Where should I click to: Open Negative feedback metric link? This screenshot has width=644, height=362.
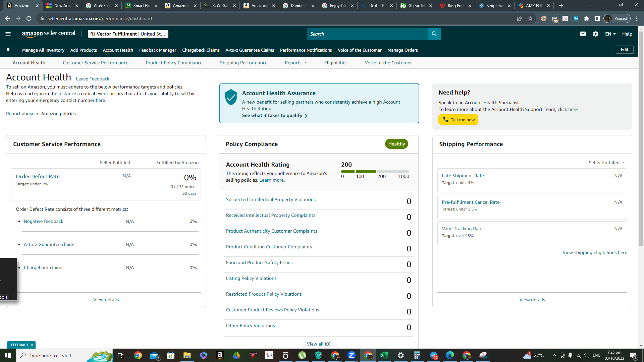[44, 221]
